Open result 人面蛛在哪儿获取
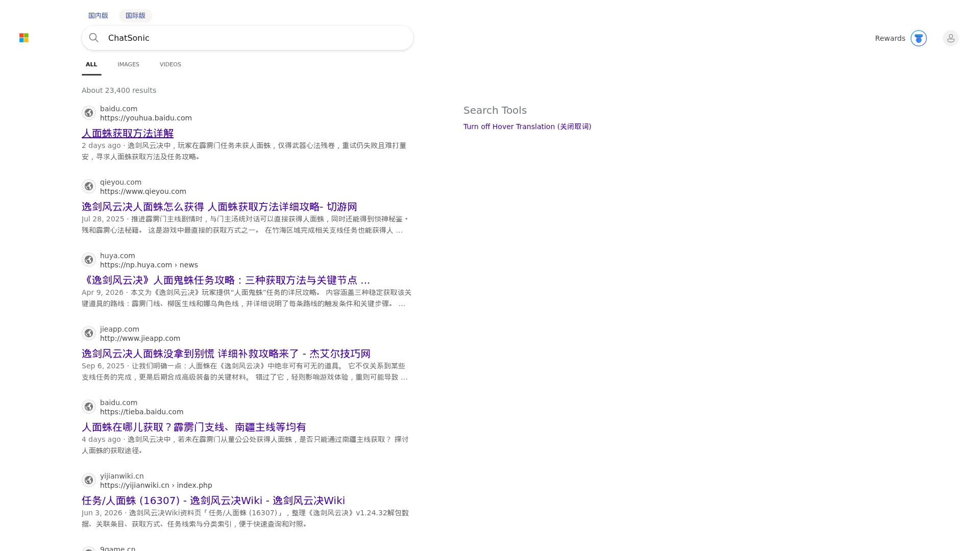 point(194,427)
